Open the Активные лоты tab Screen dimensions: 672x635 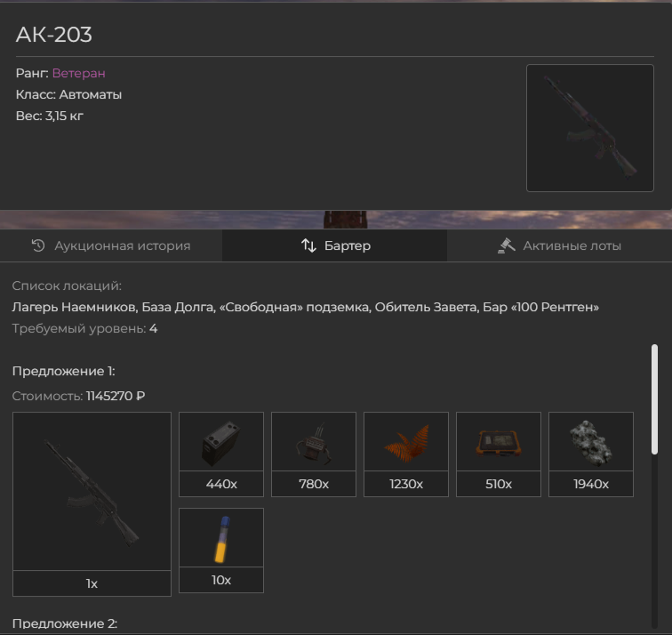(559, 245)
